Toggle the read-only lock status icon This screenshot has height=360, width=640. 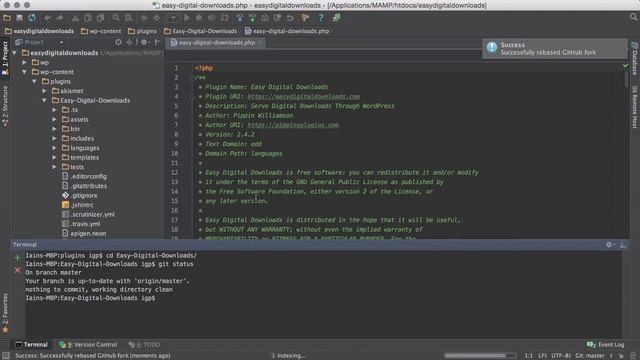tap(621, 356)
